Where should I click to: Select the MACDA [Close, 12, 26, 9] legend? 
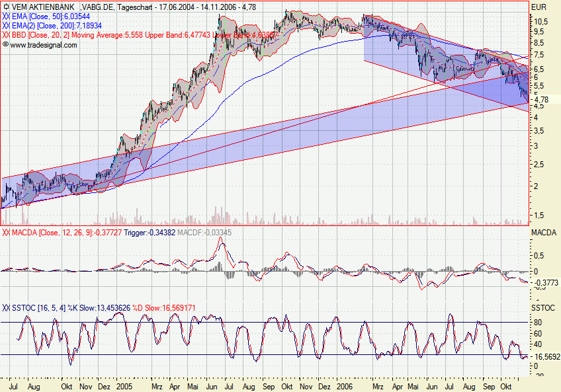pos(67,233)
